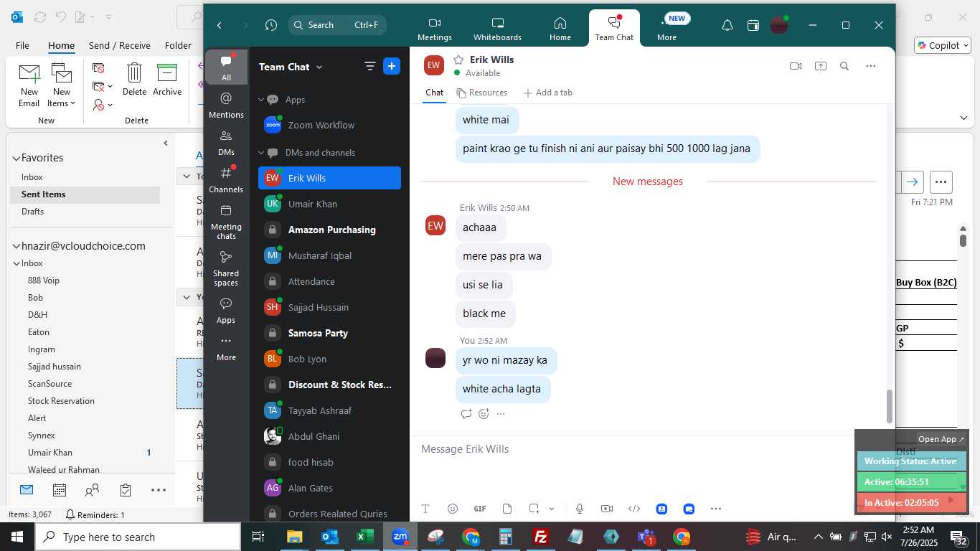Collapse the DMs and channels section
980x551 pixels.
[x=262, y=153]
